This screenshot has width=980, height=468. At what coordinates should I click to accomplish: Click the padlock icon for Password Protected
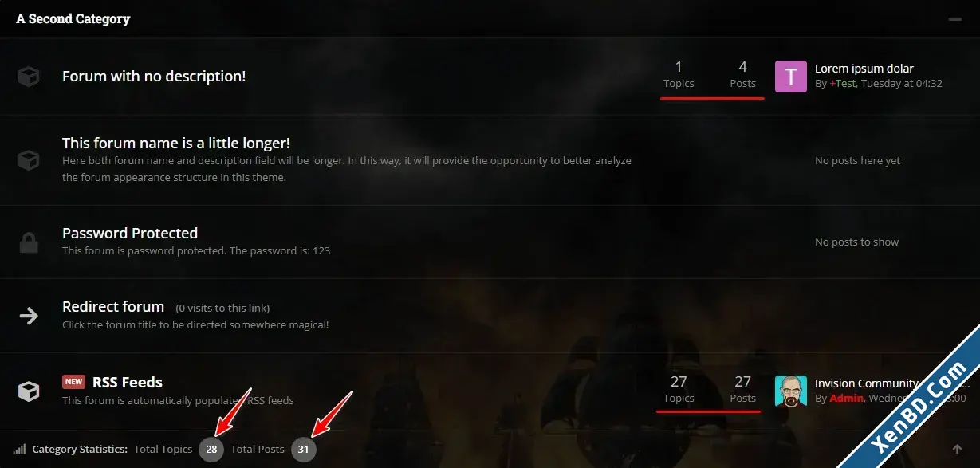(29, 242)
